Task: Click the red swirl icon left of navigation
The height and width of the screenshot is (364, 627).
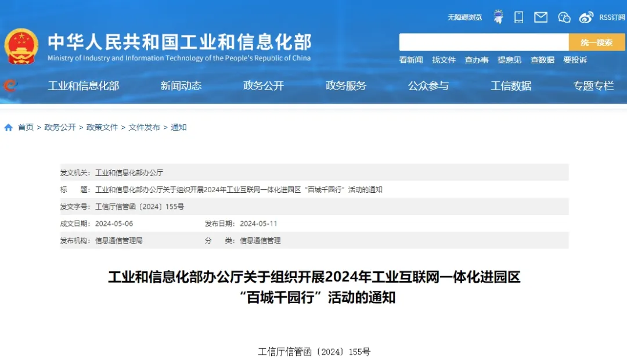Action: pyautogui.click(x=10, y=86)
